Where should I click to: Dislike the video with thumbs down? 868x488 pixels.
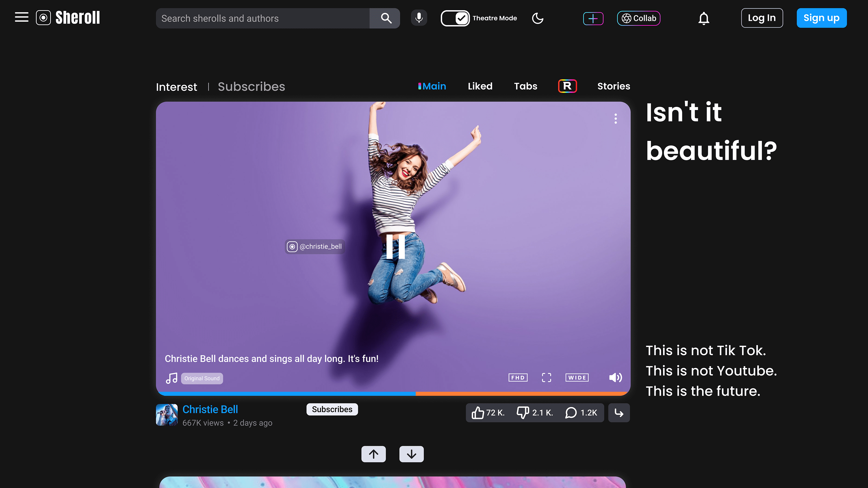coord(523,413)
